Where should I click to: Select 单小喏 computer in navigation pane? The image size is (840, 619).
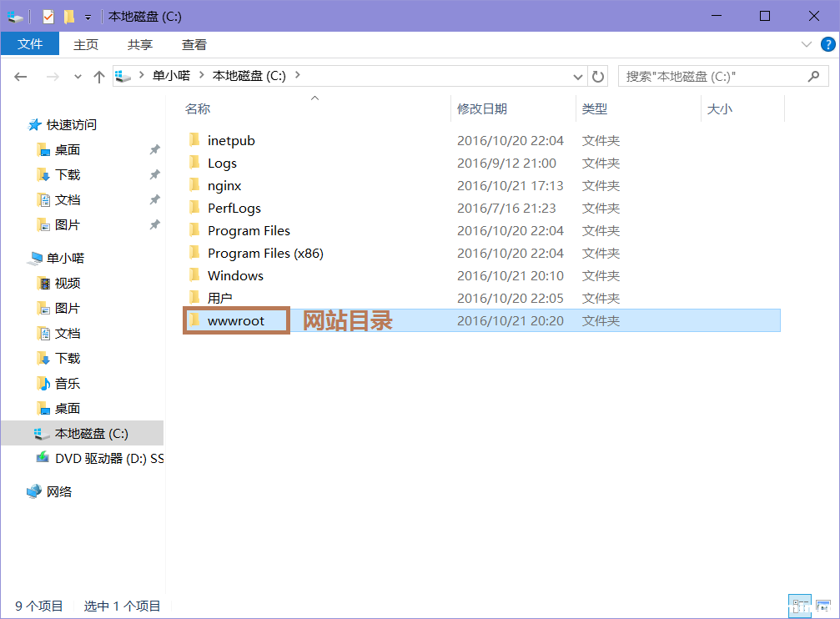coord(65,259)
